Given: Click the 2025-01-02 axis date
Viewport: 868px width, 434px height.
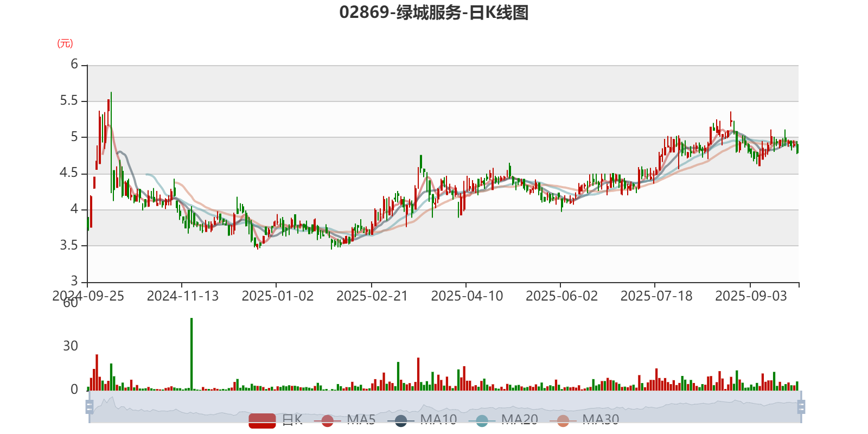Looking at the screenshot, I should [278, 296].
